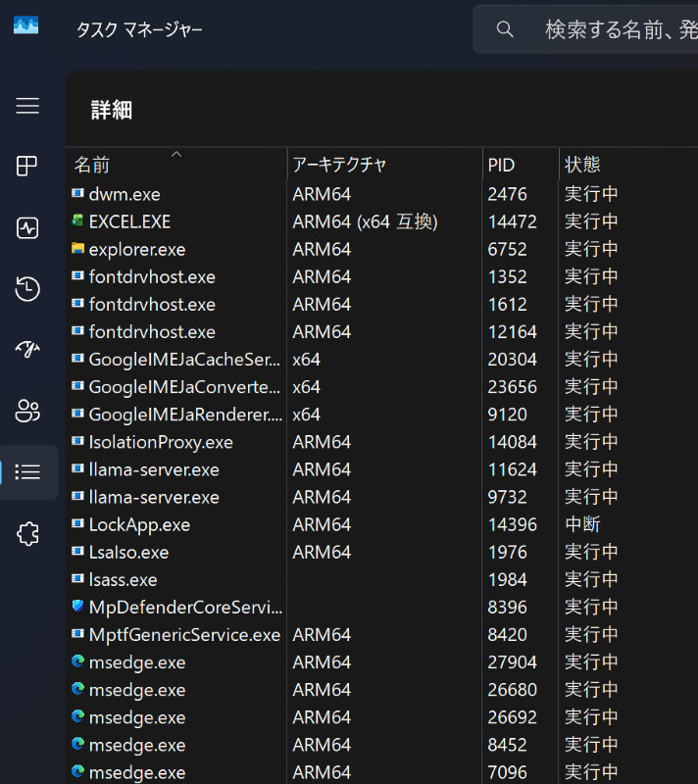Click PID value 14084
Screen dimensions: 698x784
[512, 442]
